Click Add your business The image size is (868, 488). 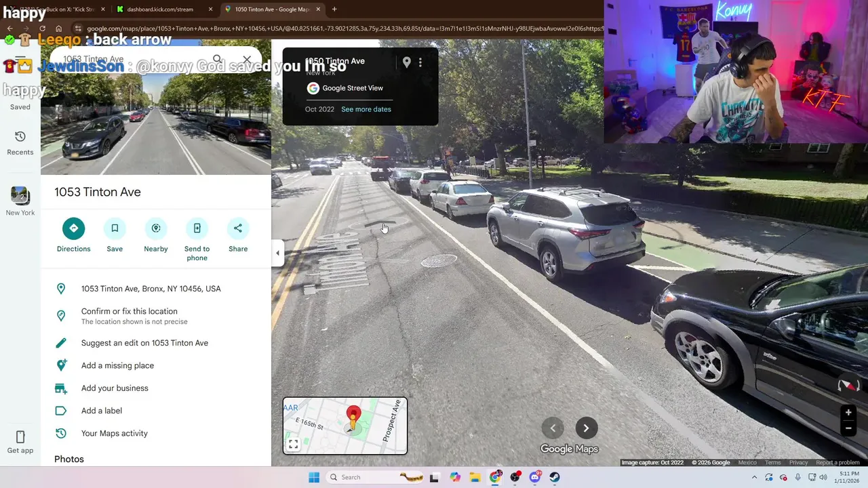click(156, 388)
